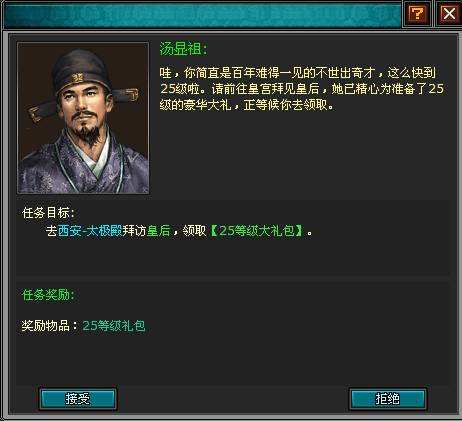Image resolution: width=462 pixels, height=421 pixels.
Task: Click the green 皇后 NPC link
Action: (x=158, y=231)
